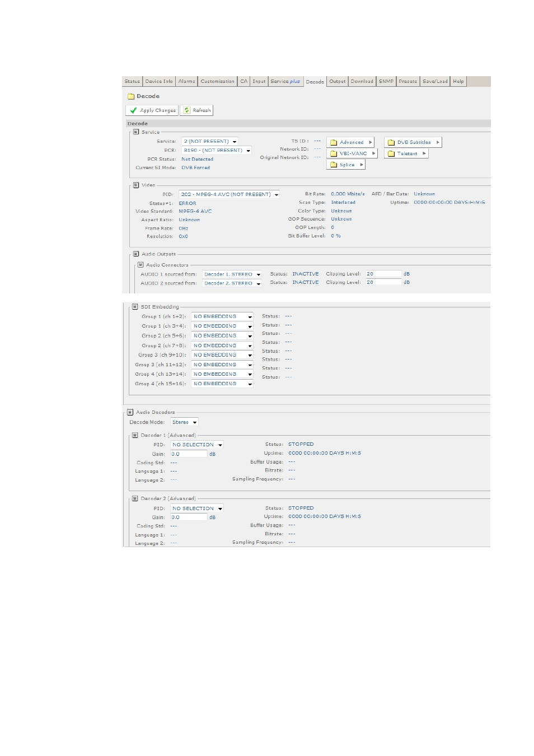
Task: Click the Apply Changes button
Action: tap(152, 110)
